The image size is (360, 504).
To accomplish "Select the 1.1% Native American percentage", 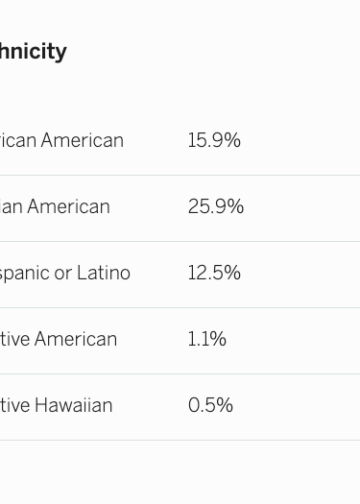I will coord(207,339).
